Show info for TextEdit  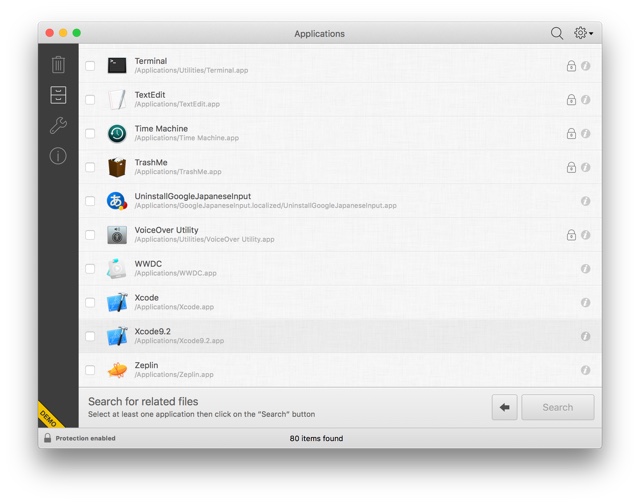(x=585, y=100)
